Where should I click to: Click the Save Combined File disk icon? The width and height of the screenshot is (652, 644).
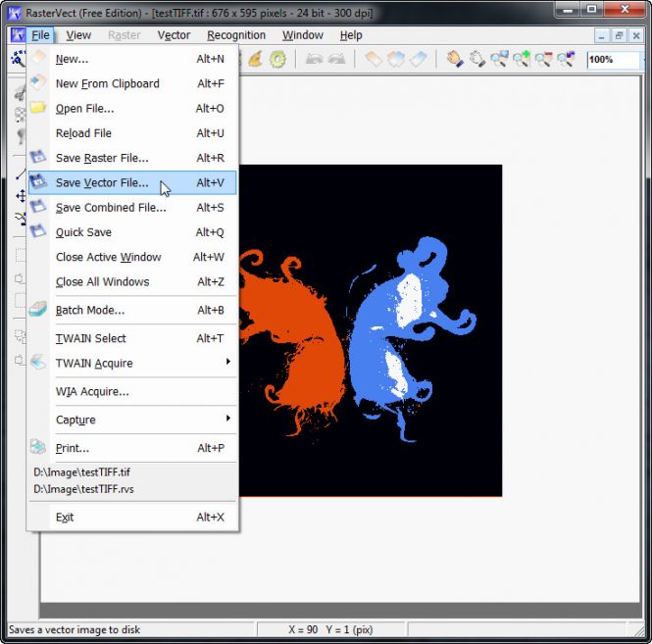38,208
